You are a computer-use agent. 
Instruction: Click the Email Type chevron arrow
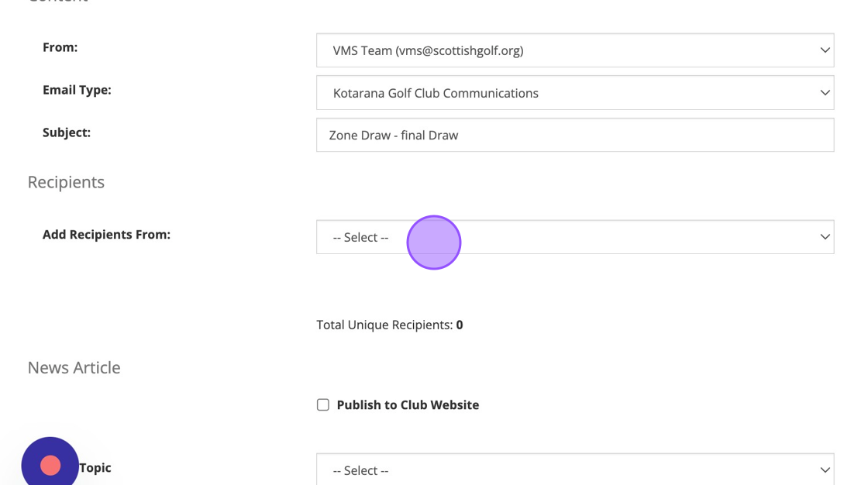pyautogui.click(x=825, y=93)
